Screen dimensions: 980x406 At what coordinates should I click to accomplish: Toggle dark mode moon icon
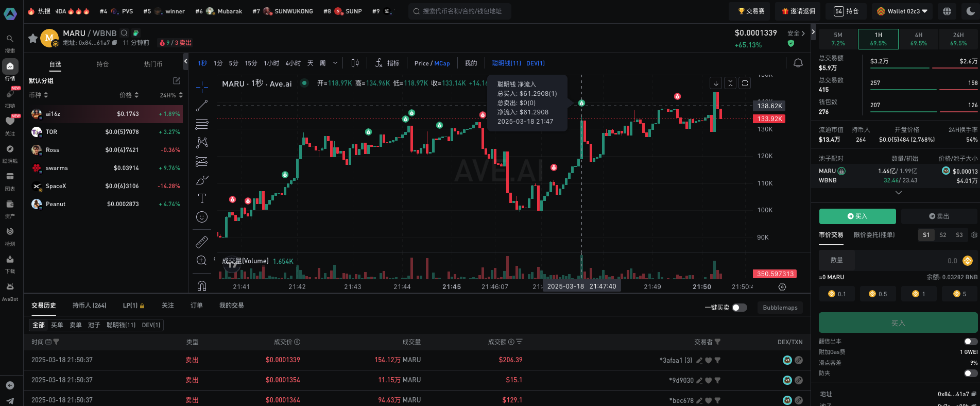970,11
